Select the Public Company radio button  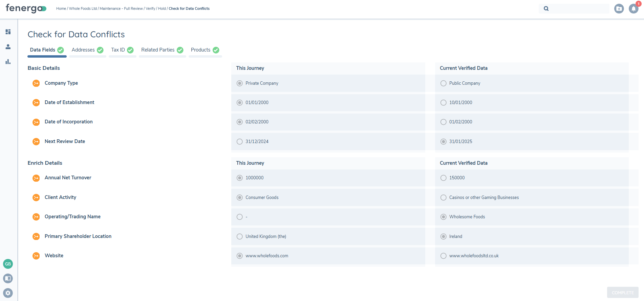tap(443, 83)
